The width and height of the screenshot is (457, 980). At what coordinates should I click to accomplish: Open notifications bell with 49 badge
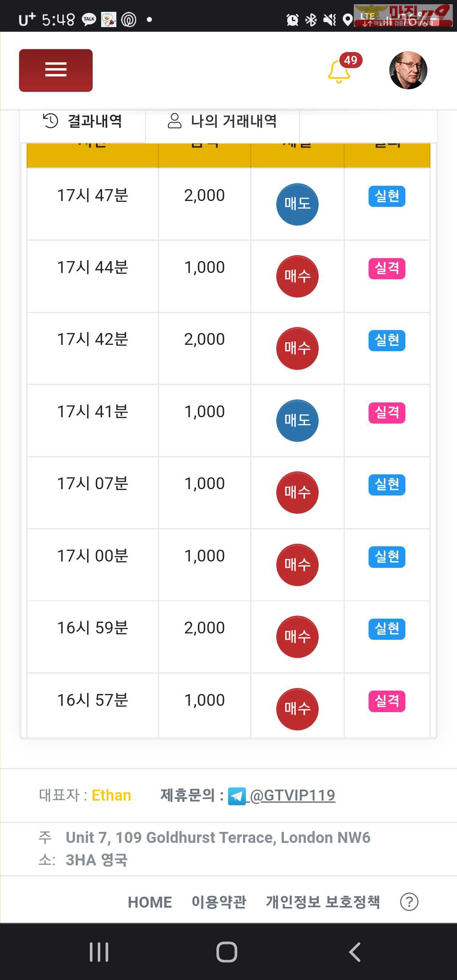coord(340,71)
